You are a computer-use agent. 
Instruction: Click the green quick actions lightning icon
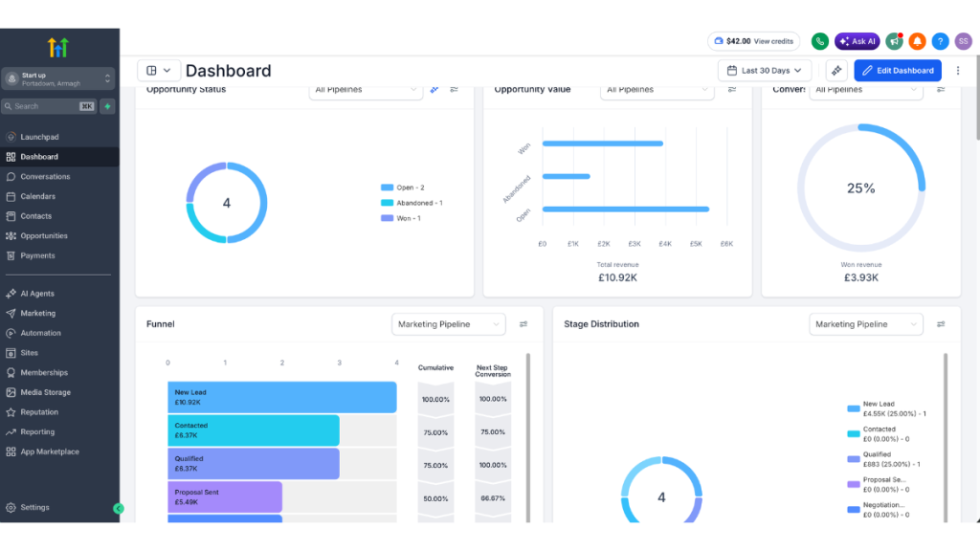coord(107,106)
